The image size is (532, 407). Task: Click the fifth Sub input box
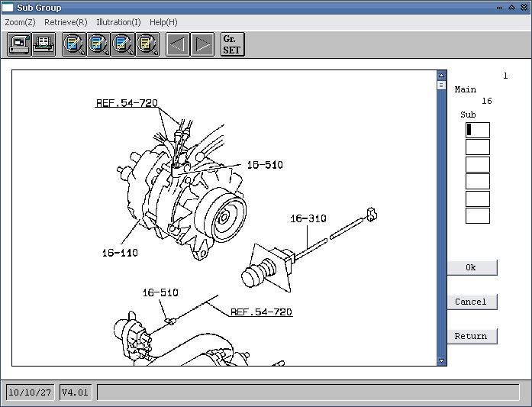tap(477, 199)
